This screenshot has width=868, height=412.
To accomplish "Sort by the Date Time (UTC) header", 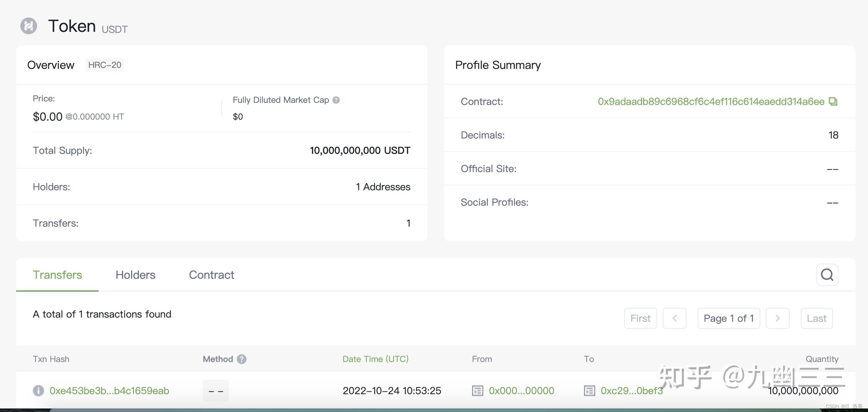I will (375, 359).
